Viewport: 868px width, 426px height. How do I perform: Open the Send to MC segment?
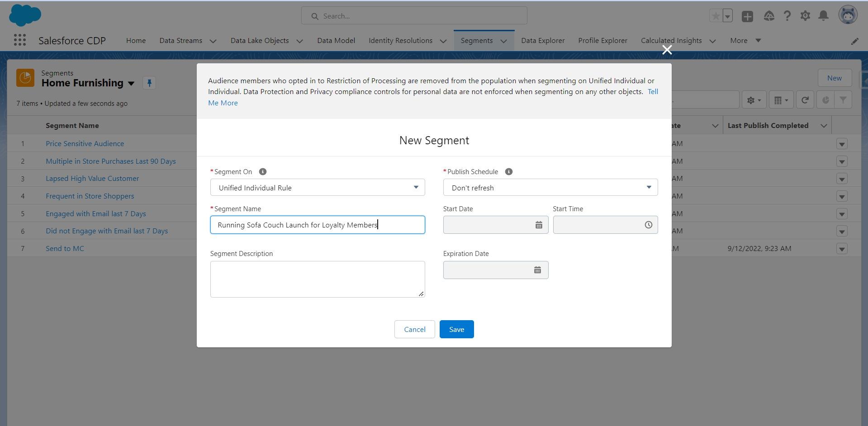coord(65,248)
